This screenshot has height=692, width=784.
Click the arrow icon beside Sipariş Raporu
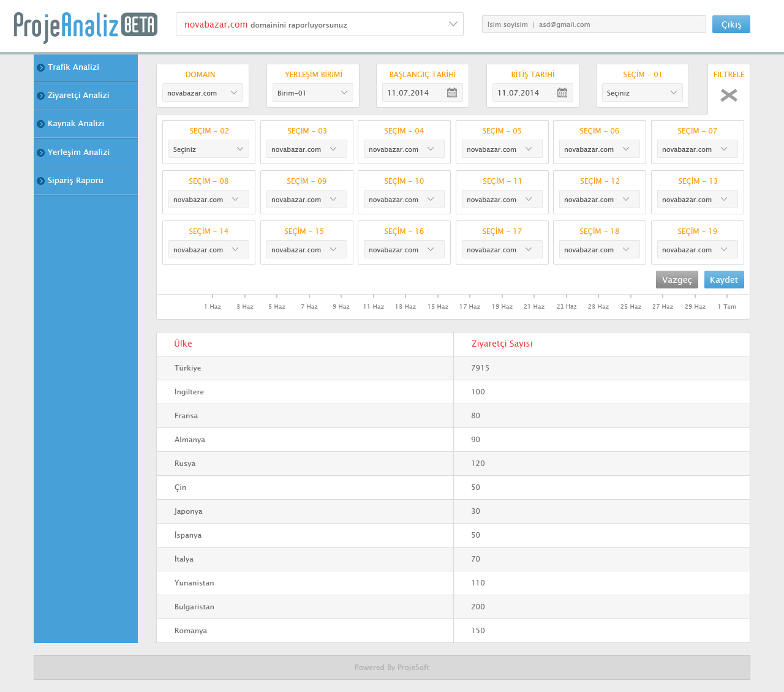tap(41, 181)
